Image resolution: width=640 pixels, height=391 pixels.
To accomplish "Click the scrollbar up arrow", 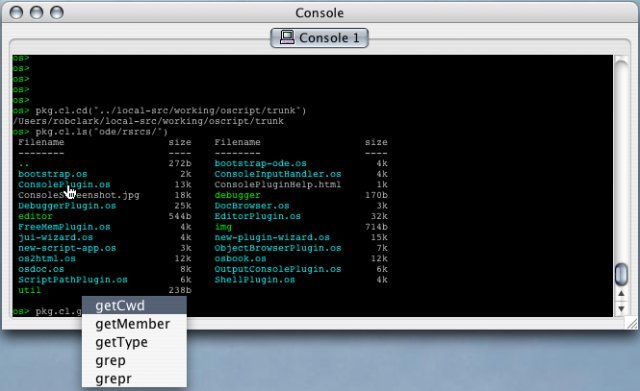I will click(x=621, y=294).
